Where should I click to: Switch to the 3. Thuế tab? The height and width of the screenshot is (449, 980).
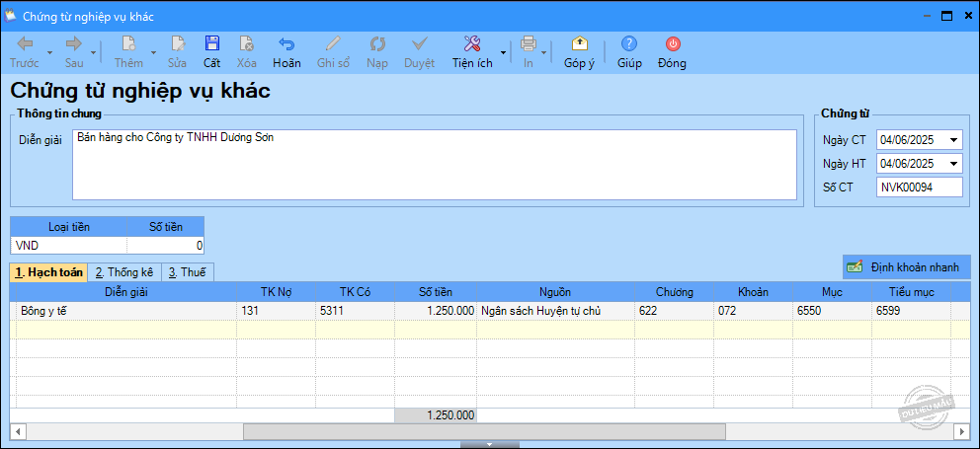[x=188, y=272]
